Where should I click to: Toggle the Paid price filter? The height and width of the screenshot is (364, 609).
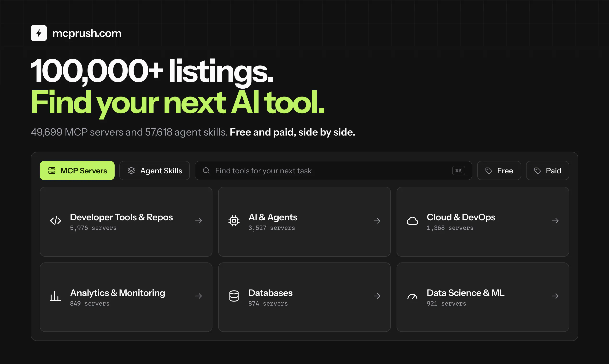point(547,171)
